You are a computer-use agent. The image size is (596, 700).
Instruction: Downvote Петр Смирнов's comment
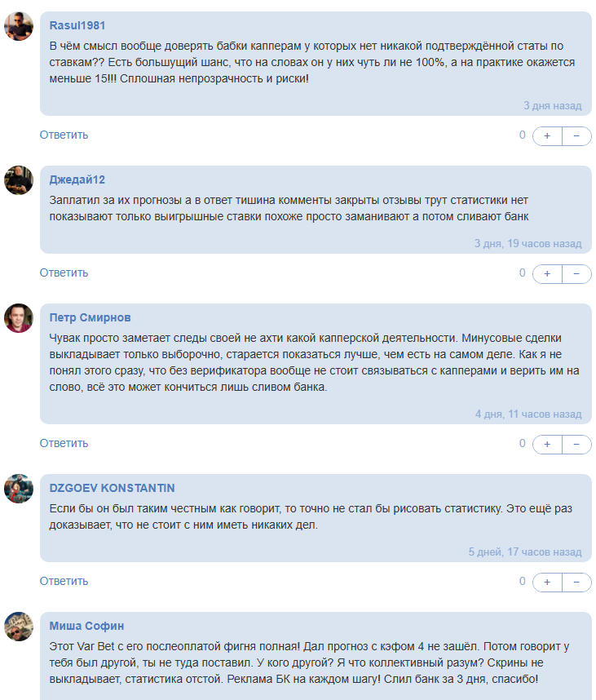576,444
